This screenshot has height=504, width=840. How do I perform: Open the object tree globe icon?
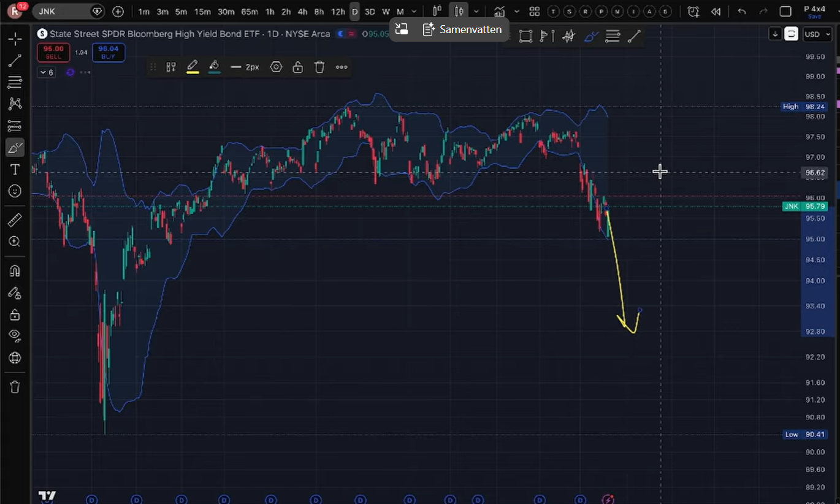point(15,358)
